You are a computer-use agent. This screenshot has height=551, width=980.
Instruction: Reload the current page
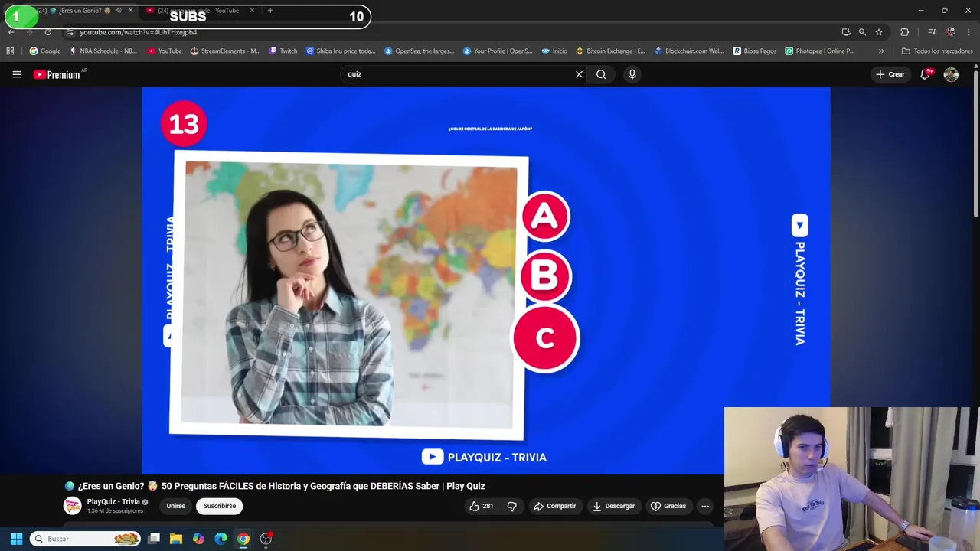[x=47, y=32]
